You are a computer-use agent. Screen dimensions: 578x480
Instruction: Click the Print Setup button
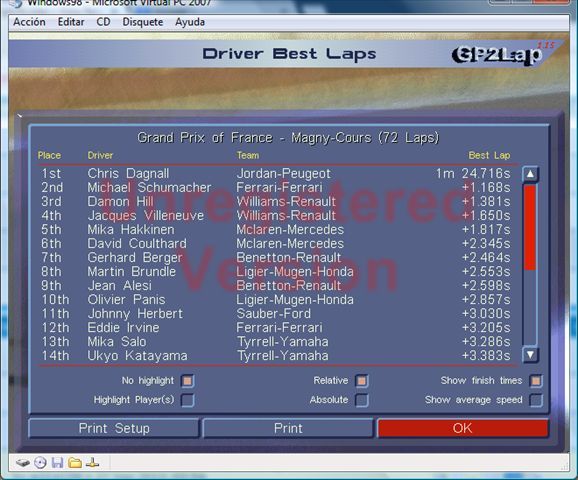tap(114, 428)
